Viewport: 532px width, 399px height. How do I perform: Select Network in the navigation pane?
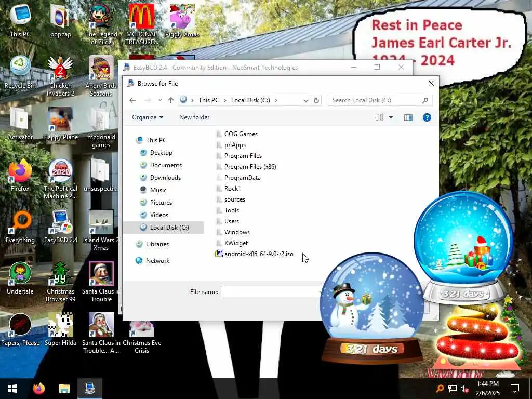[157, 261]
